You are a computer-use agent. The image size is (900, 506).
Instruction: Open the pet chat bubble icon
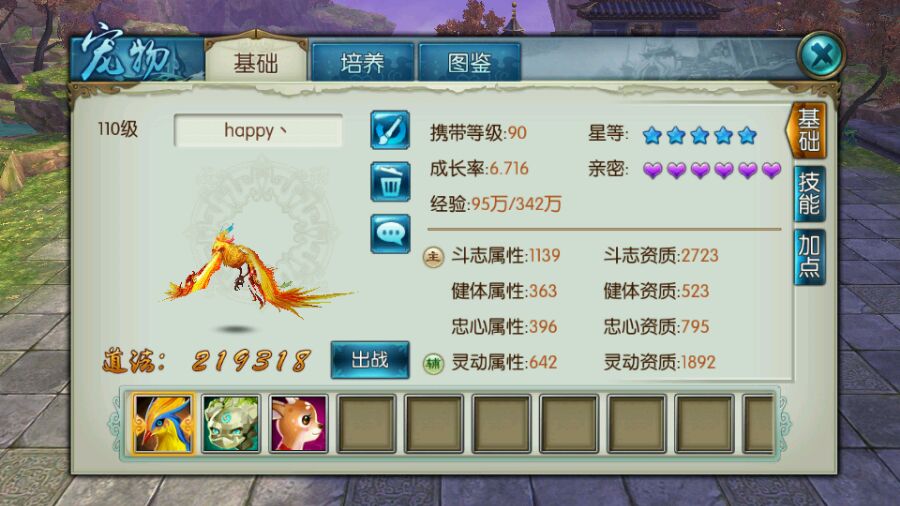[x=390, y=233]
